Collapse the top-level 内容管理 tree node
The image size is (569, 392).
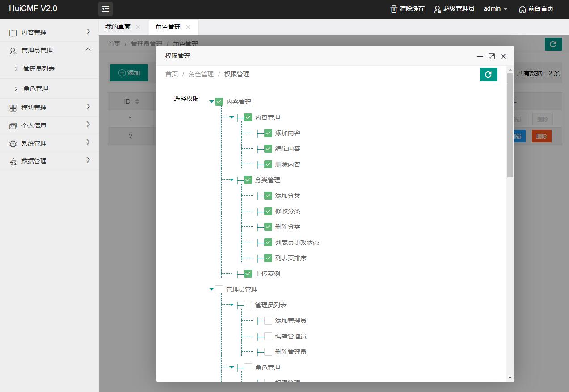coord(211,102)
